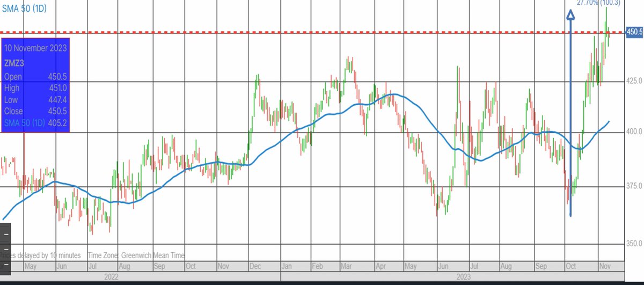
Task: Click 'Prices delayed by 10 minutes' notice
Action: coord(41,255)
